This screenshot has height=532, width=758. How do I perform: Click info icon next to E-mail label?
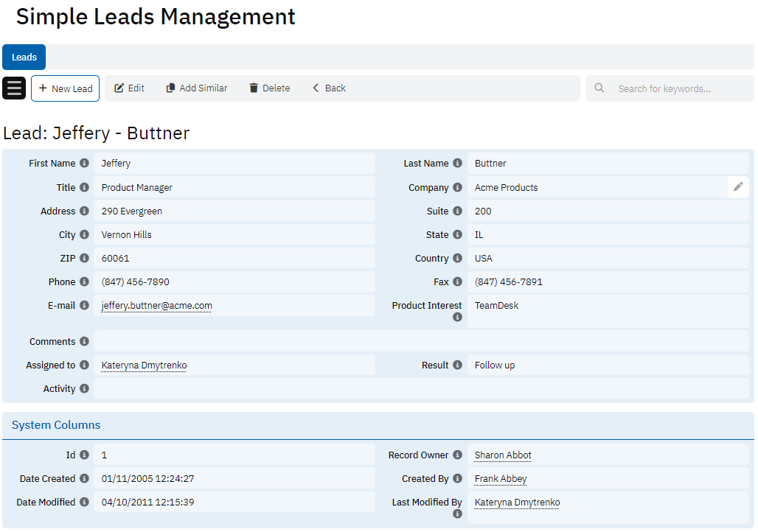[x=84, y=305]
